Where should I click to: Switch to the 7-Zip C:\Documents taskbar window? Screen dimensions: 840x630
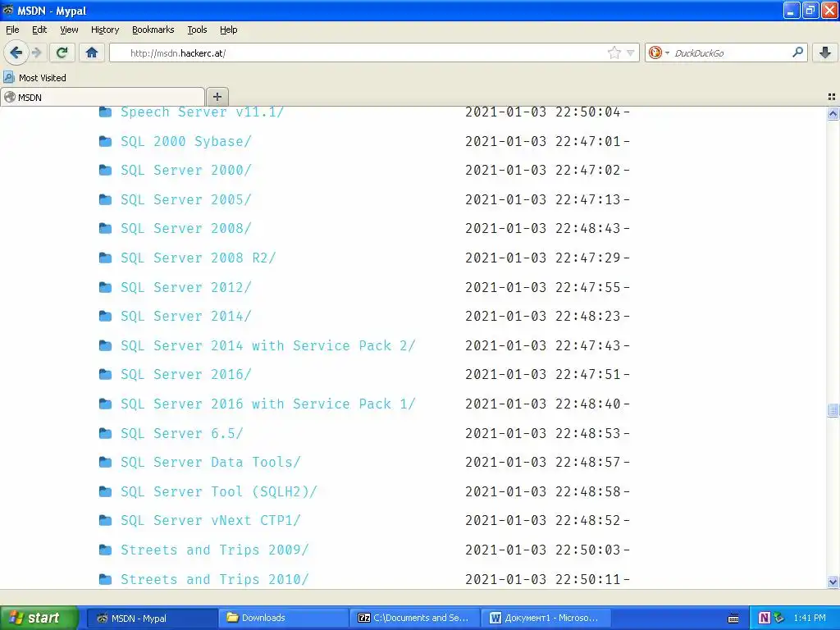[x=414, y=618]
